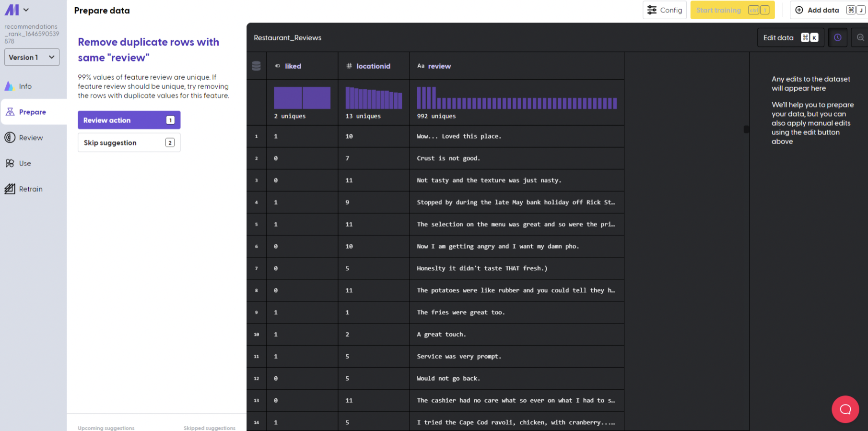Click the search magnifier icon
Viewport: 868px width, 431px height.
tap(860, 37)
